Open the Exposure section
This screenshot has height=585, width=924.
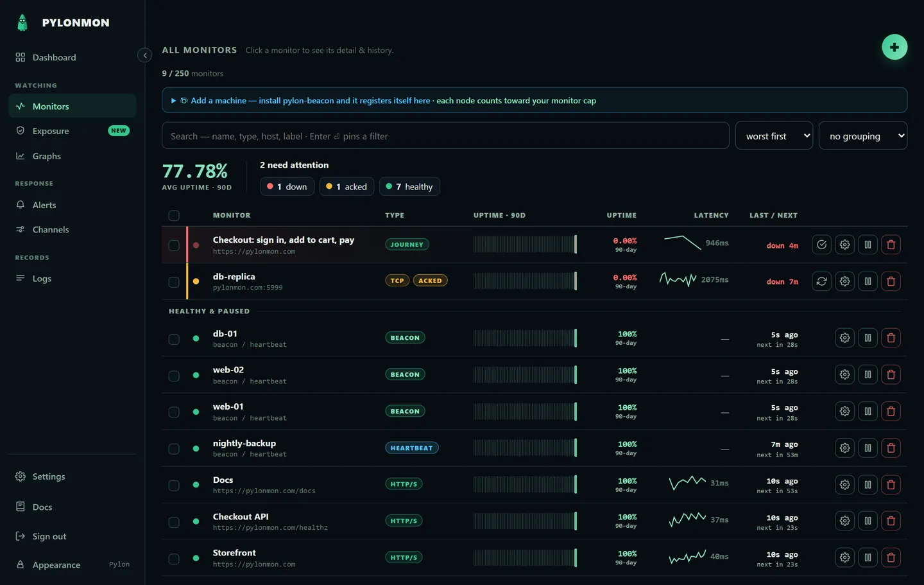[73, 131]
